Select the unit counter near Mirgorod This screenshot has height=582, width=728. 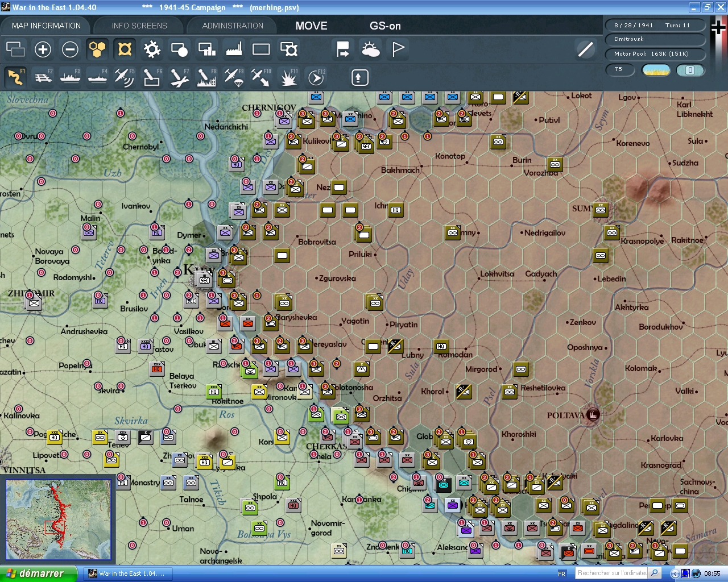click(521, 369)
